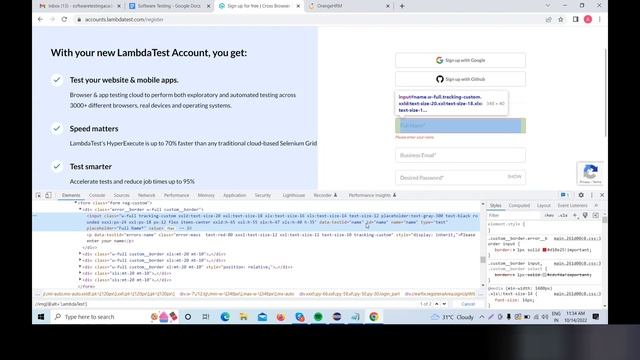The height and width of the screenshot is (360, 640).
Task: Click the Desired Password field
Action: point(460,178)
